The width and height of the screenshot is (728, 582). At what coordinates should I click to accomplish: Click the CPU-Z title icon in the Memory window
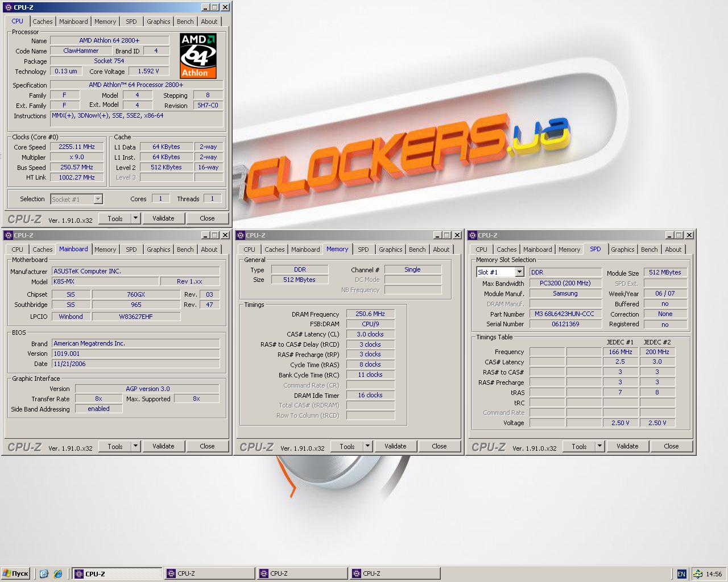point(240,235)
